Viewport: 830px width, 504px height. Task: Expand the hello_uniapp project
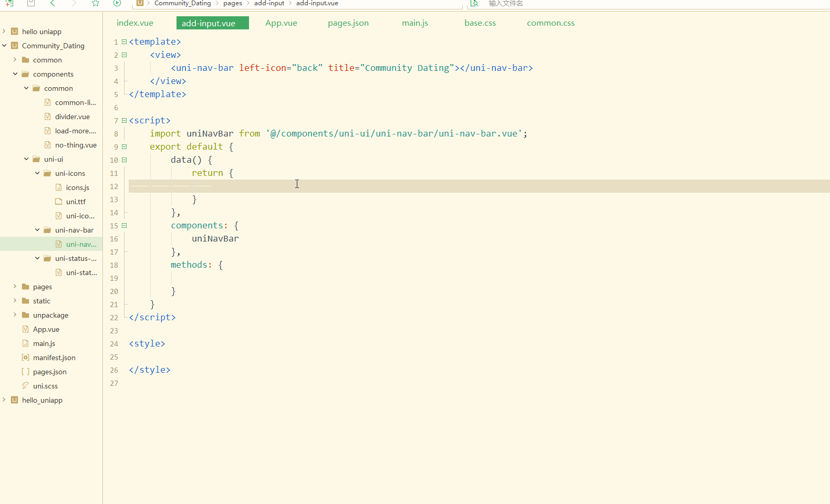4,400
